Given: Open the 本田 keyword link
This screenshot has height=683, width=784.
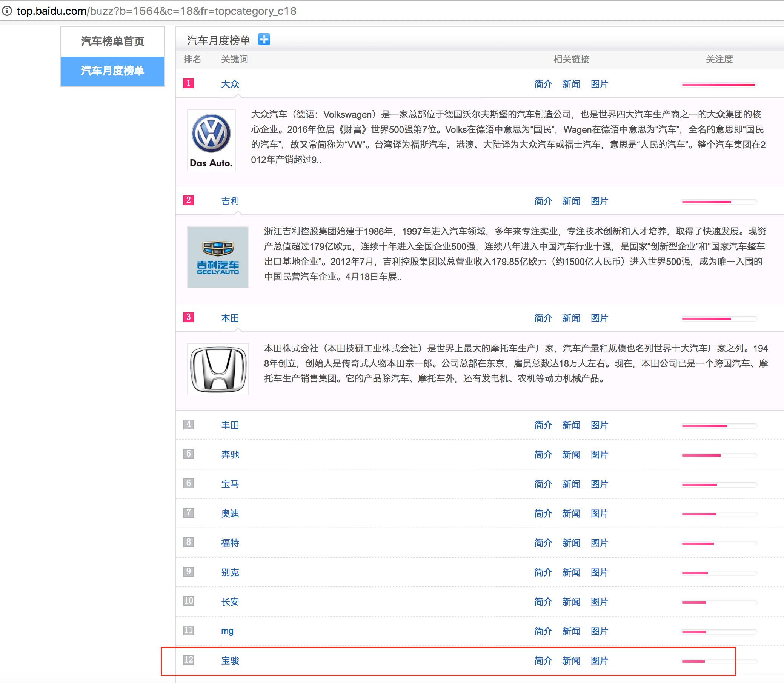Looking at the screenshot, I should [x=230, y=318].
